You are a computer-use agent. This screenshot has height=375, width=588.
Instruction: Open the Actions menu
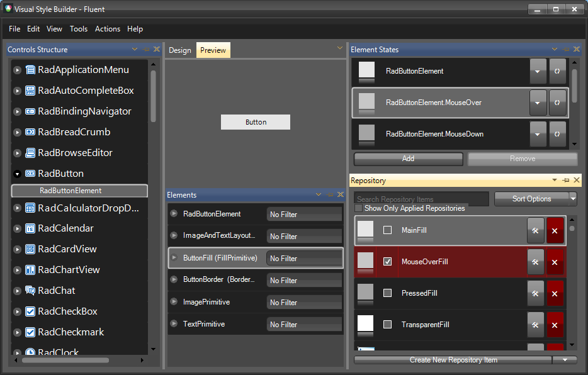[107, 29]
